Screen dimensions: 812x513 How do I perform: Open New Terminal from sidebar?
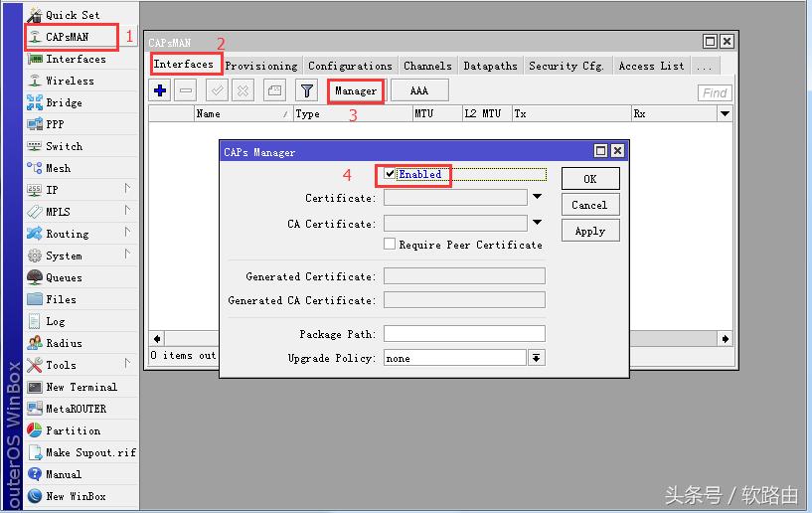(81, 387)
